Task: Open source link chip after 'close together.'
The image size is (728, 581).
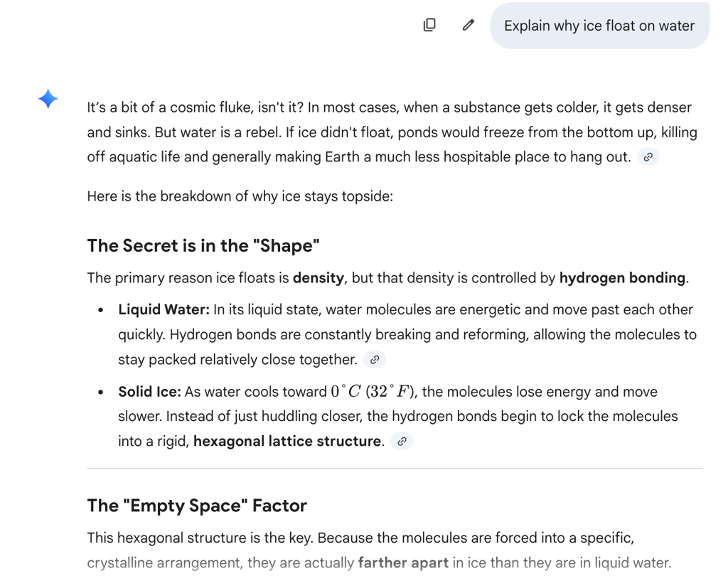Action: point(375,359)
